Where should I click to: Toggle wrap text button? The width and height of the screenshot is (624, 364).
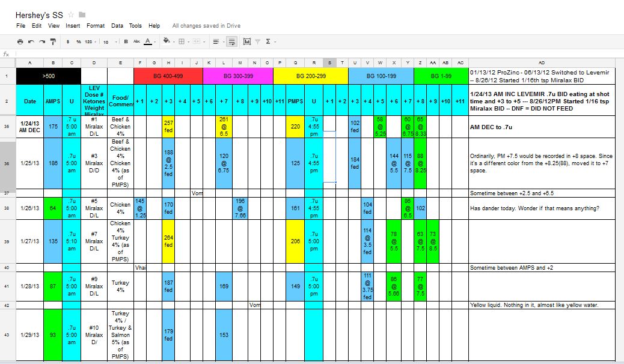(231, 41)
